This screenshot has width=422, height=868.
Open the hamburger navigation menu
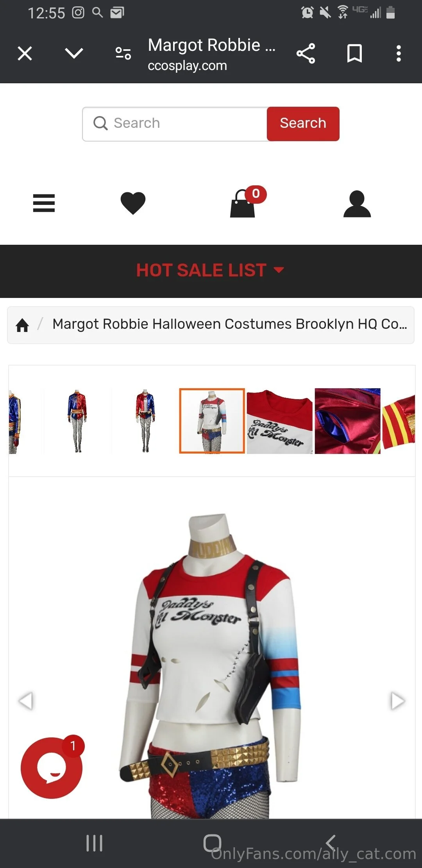44,203
